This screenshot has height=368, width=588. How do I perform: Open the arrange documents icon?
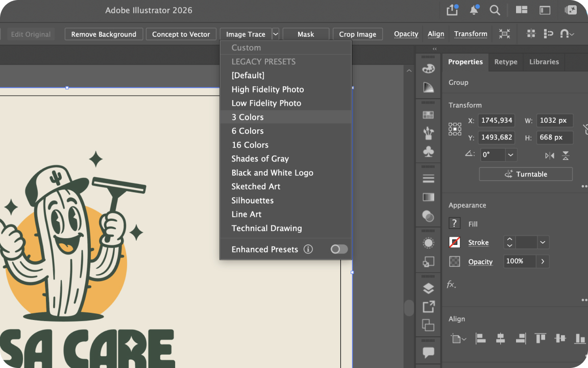tap(522, 10)
